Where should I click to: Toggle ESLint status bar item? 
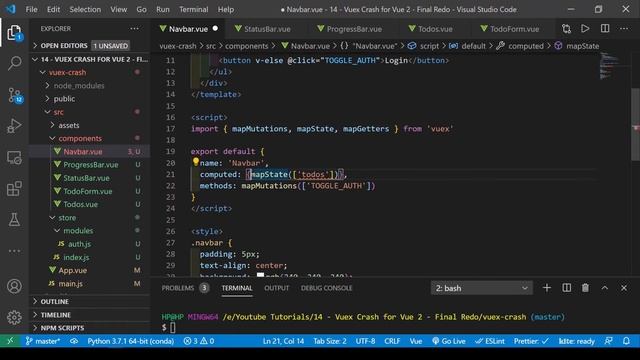[x=490, y=341]
